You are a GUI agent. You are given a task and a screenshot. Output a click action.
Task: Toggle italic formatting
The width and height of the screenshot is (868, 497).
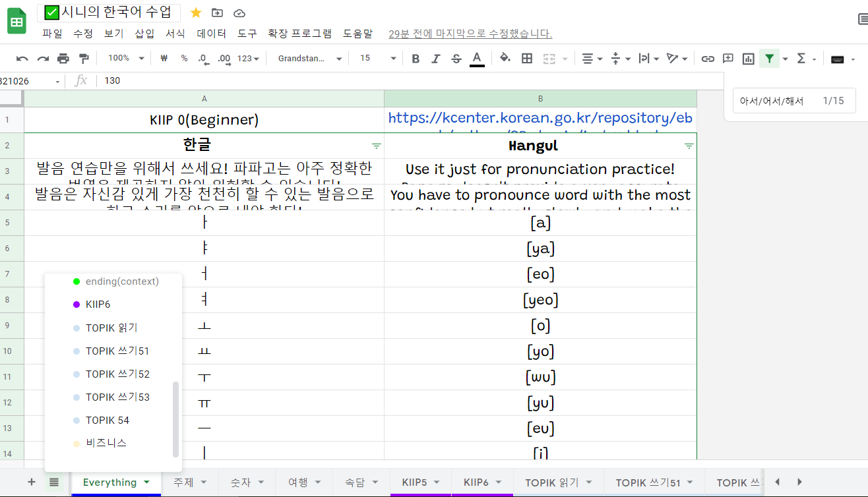pyautogui.click(x=435, y=58)
